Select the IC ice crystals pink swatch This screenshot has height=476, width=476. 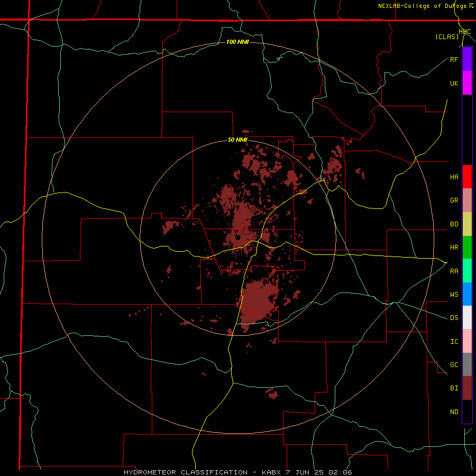[467, 341]
